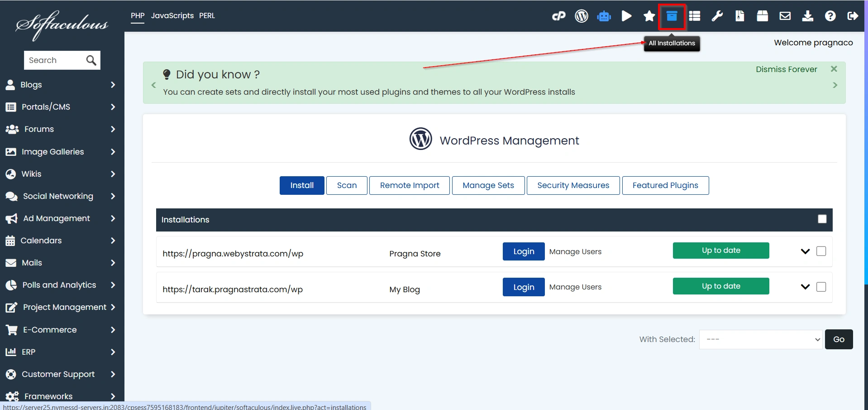Expand the Portals/CMS category chevron
The image size is (868, 410).
coord(113,107)
